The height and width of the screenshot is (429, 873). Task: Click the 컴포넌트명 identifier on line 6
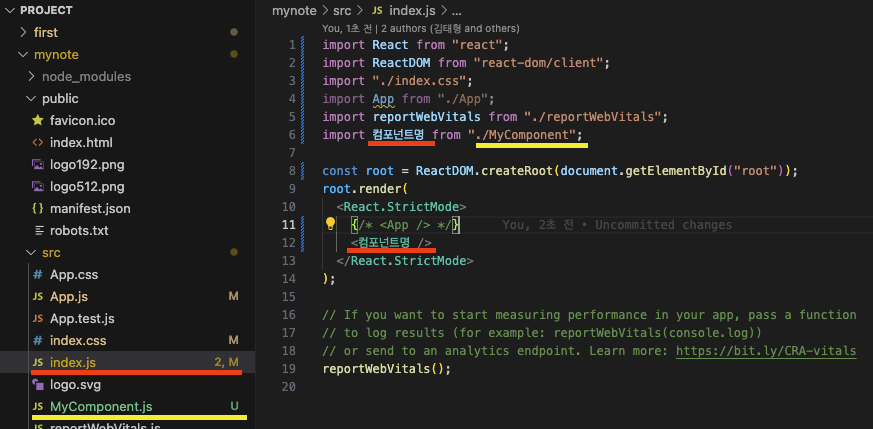(x=399, y=135)
